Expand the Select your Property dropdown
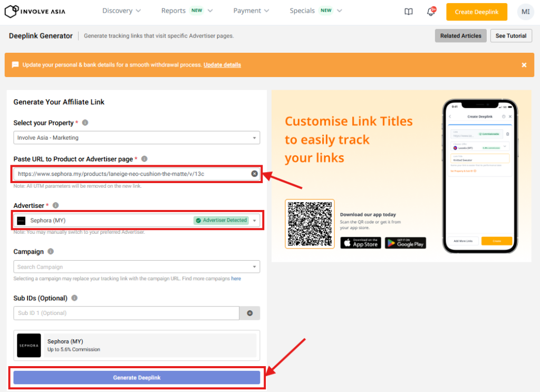540x392 pixels. point(137,138)
